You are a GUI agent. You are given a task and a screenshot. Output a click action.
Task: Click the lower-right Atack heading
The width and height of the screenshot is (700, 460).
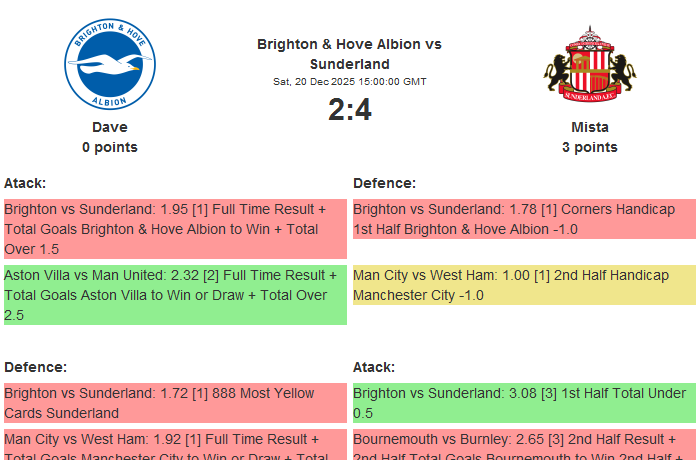pos(374,367)
